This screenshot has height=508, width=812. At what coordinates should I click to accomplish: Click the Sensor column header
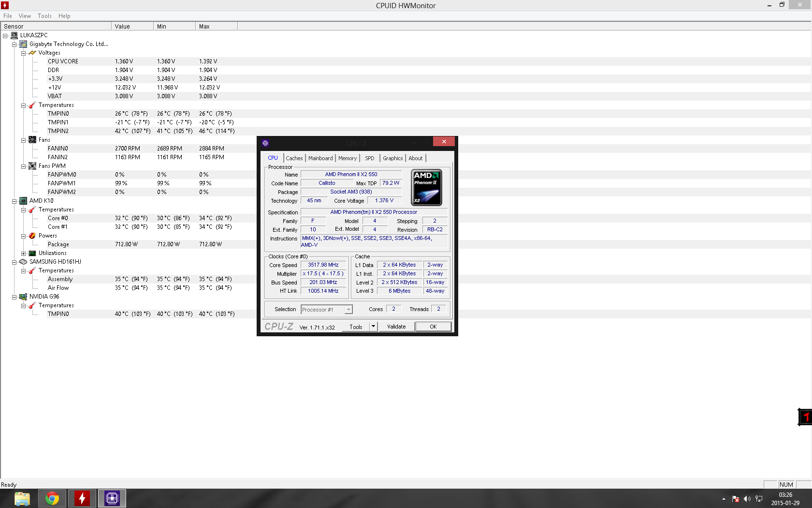tap(56, 27)
